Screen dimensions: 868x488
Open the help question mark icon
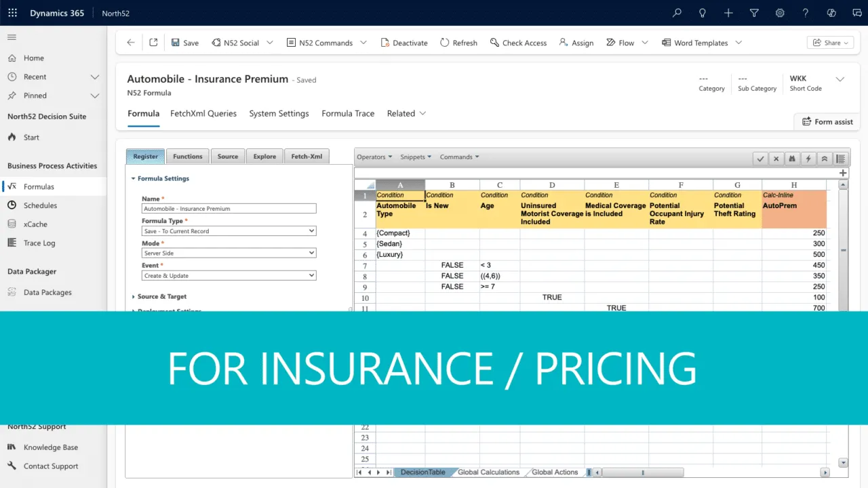pyautogui.click(x=806, y=13)
